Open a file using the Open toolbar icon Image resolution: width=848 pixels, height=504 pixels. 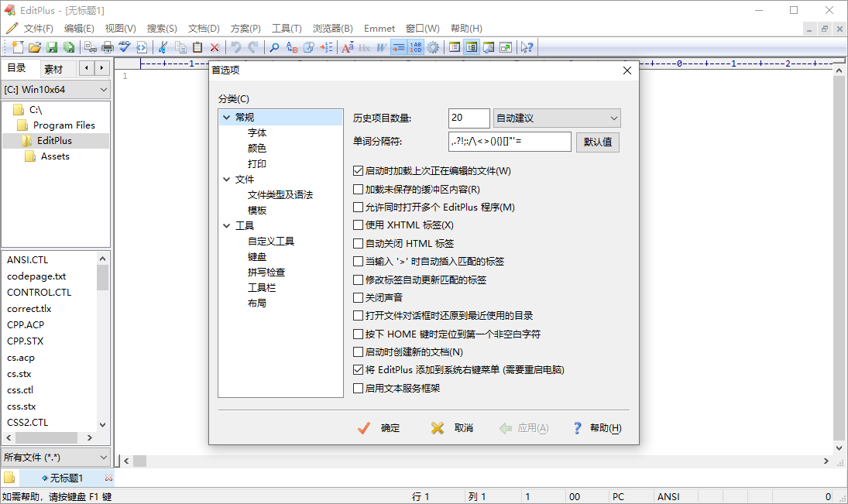click(34, 47)
